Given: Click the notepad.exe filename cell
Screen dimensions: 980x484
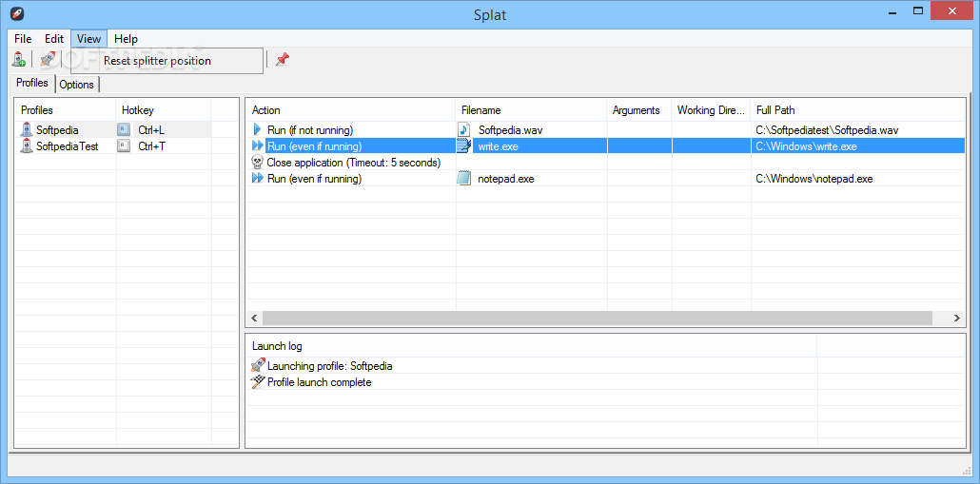Looking at the screenshot, I should (531, 179).
